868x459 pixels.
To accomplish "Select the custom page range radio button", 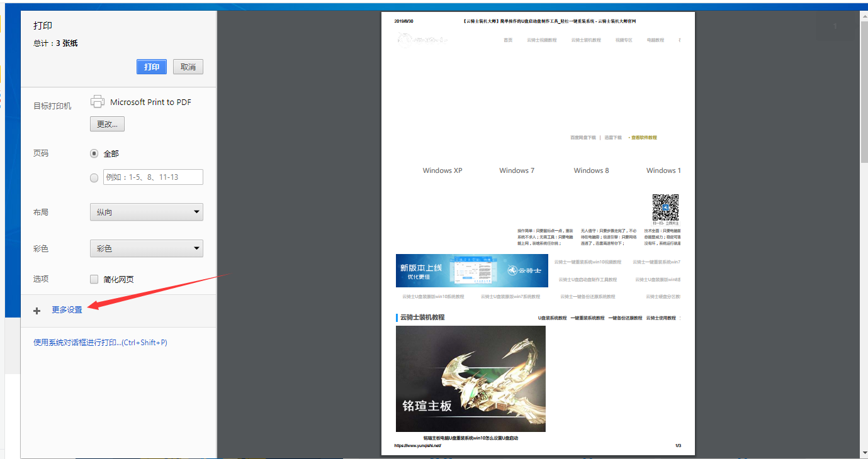I will click(x=94, y=177).
